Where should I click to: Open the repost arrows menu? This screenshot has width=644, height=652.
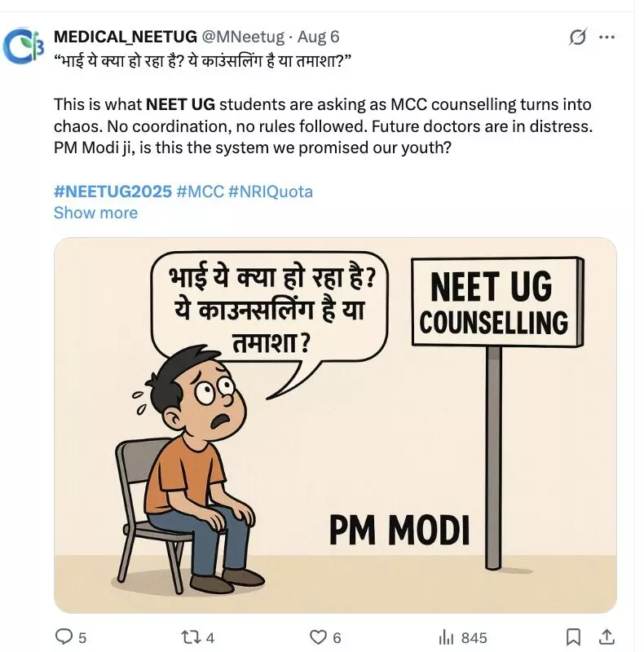tap(190, 637)
